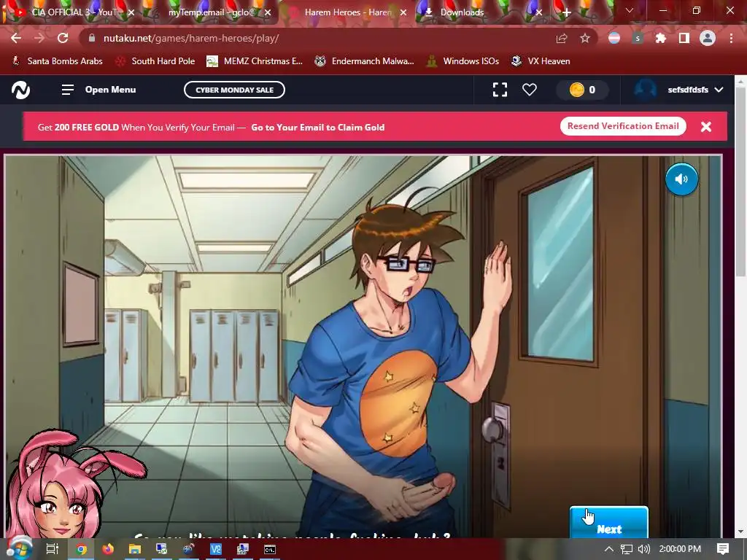Open the volume tray icon
The height and width of the screenshot is (560, 747).
click(x=643, y=549)
